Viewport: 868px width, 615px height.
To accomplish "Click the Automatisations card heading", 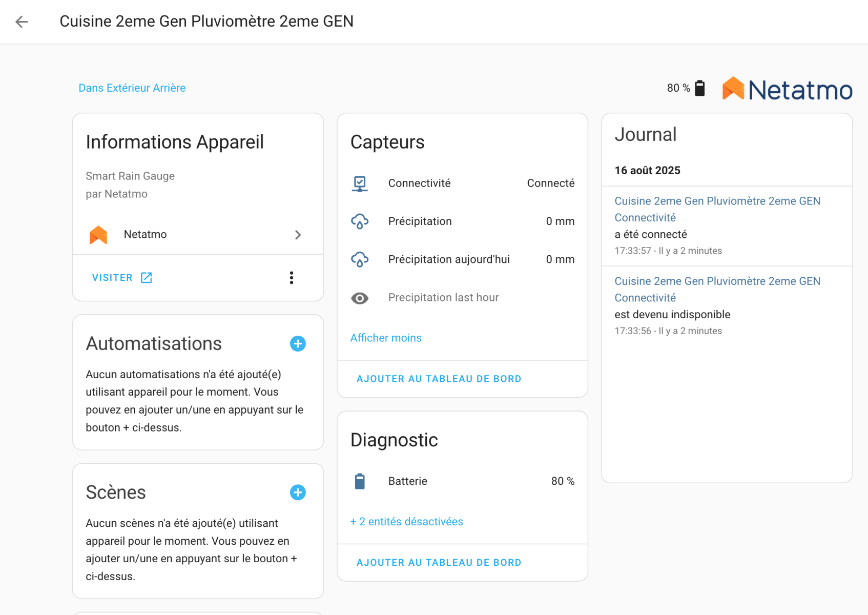I will (154, 344).
